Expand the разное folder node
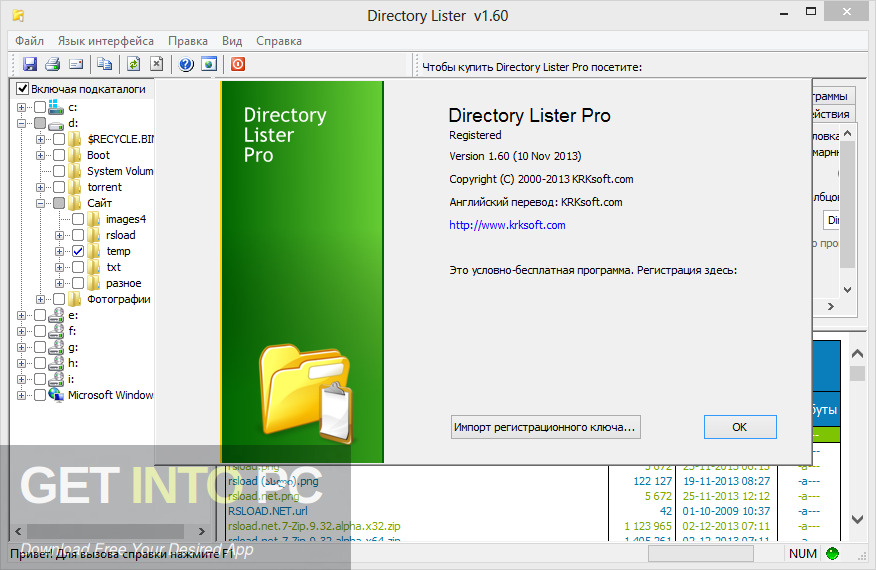The width and height of the screenshot is (876, 570). (59, 283)
